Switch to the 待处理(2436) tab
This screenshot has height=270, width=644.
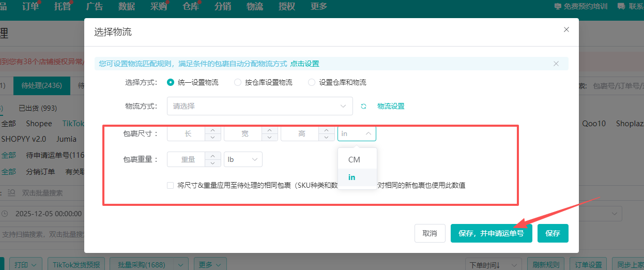41,85
